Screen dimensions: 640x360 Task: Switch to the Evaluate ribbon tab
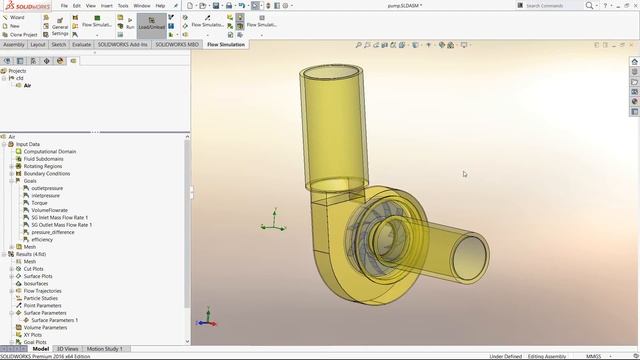82,44
